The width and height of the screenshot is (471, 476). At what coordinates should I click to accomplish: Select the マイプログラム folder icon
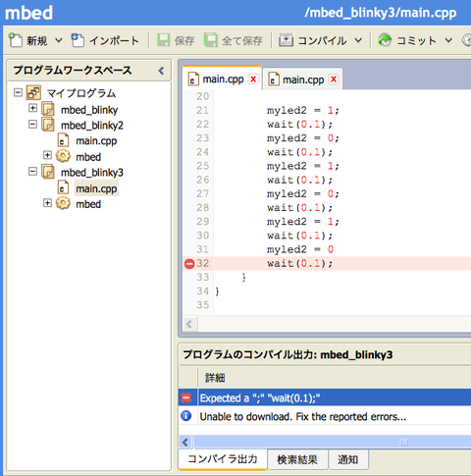33,92
